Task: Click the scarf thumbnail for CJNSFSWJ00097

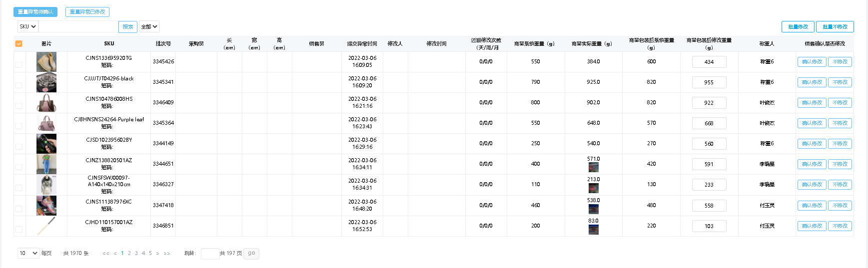Action: (x=46, y=185)
